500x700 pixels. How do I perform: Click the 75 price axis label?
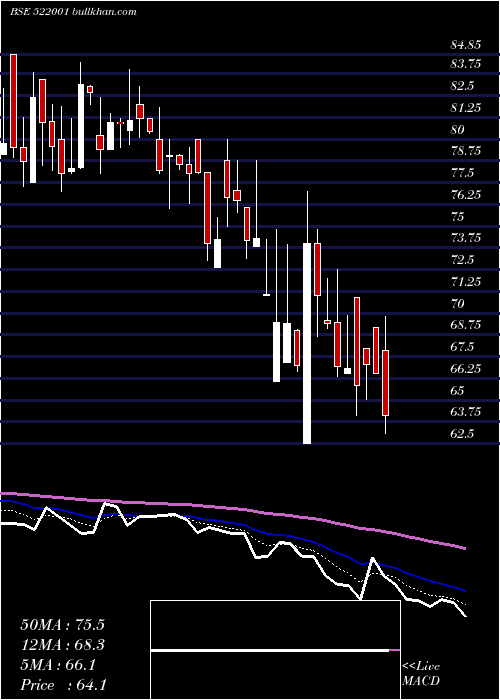pos(458,217)
